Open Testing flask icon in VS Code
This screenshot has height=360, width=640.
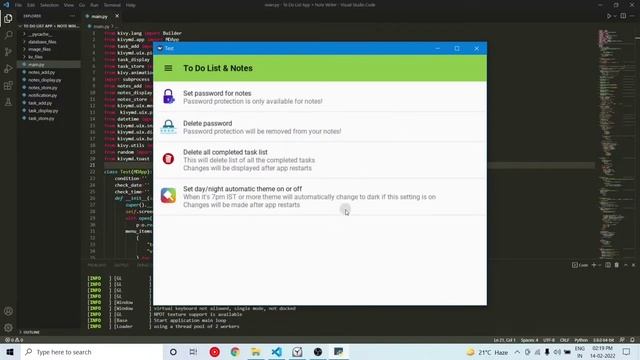(8, 102)
